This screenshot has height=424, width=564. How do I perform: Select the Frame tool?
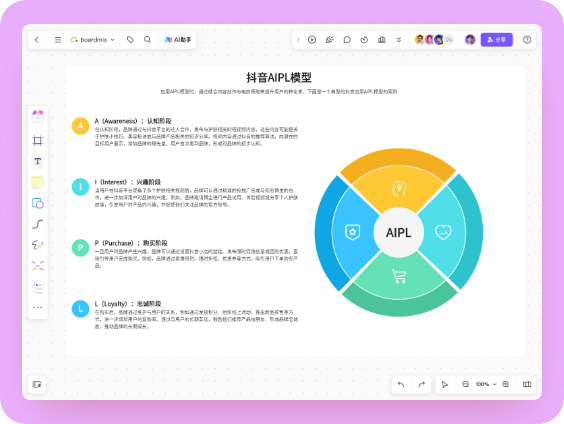[38, 140]
